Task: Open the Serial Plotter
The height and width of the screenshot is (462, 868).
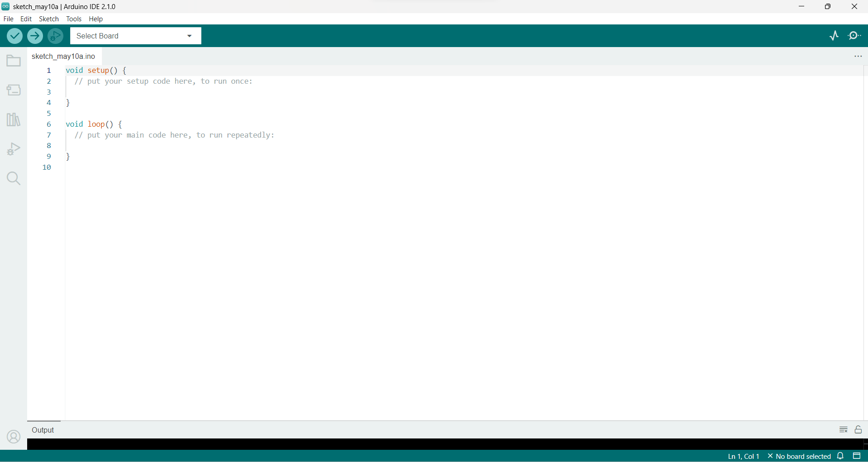Action: 834,36
